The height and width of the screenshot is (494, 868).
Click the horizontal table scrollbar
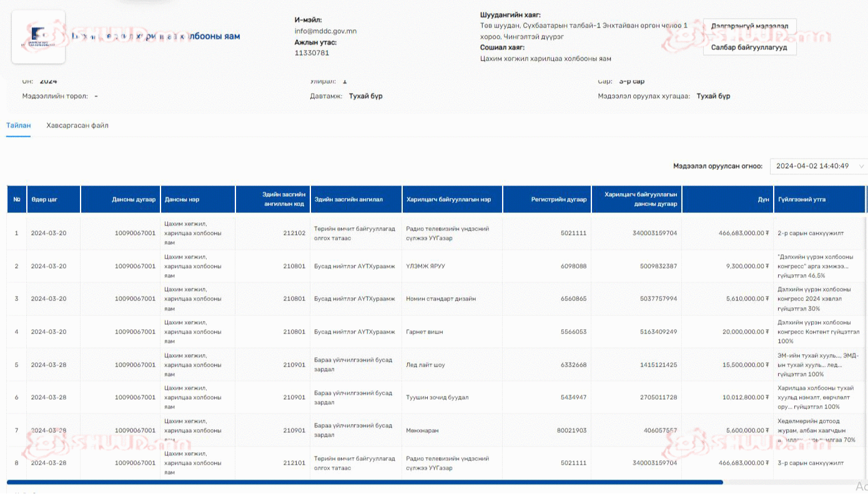click(365, 482)
